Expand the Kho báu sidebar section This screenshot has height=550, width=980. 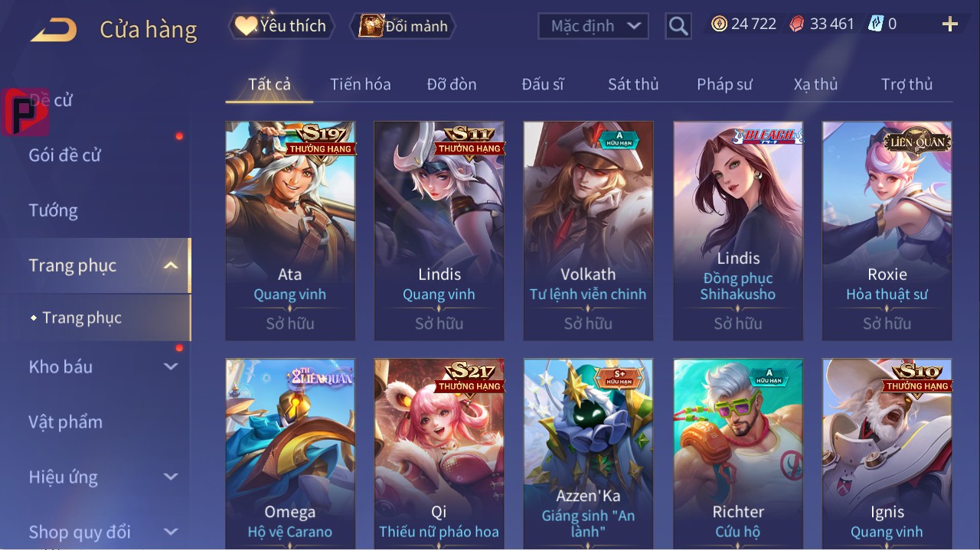click(171, 366)
